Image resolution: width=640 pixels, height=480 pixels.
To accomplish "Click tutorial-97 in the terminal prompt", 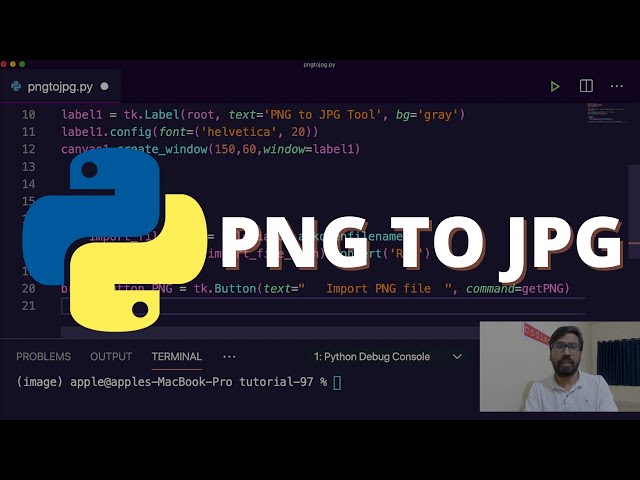I will (x=276, y=382).
